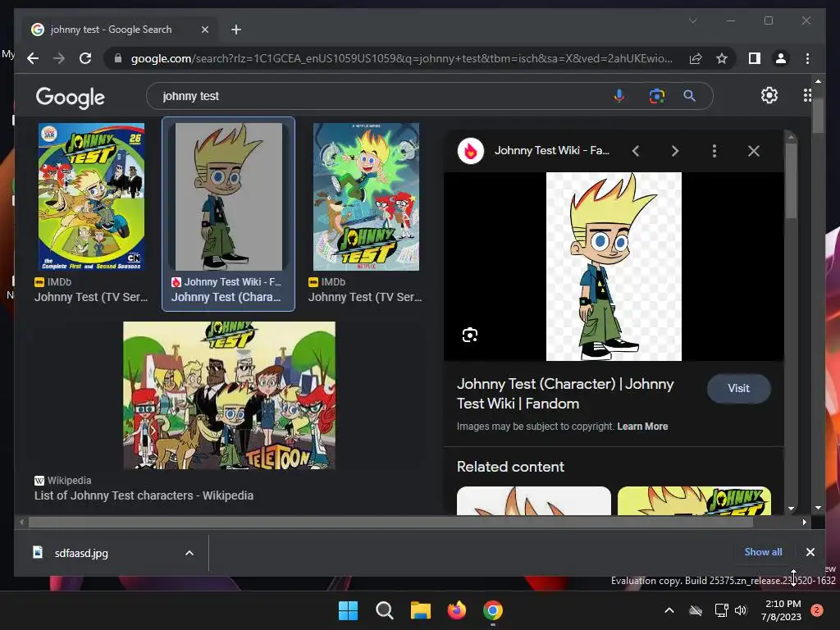This screenshot has height=630, width=840.
Task: Open the Google apps grid
Action: [807, 95]
